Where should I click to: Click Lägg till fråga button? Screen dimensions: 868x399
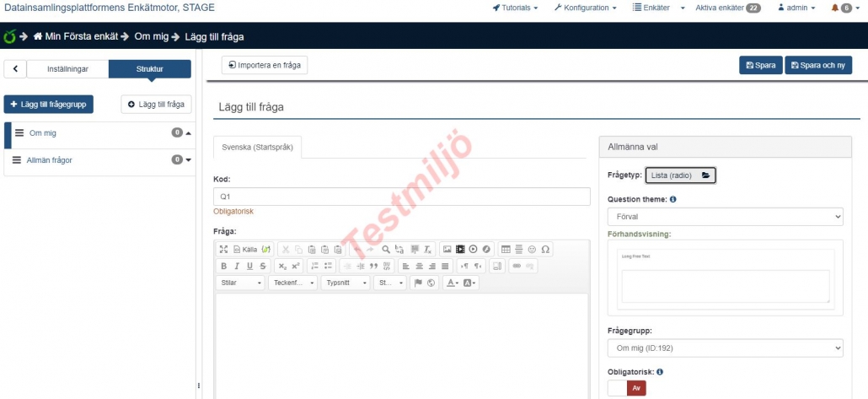pos(156,105)
